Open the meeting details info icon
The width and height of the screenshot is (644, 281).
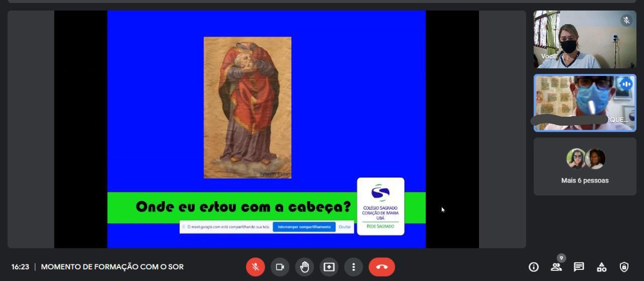[534, 267]
